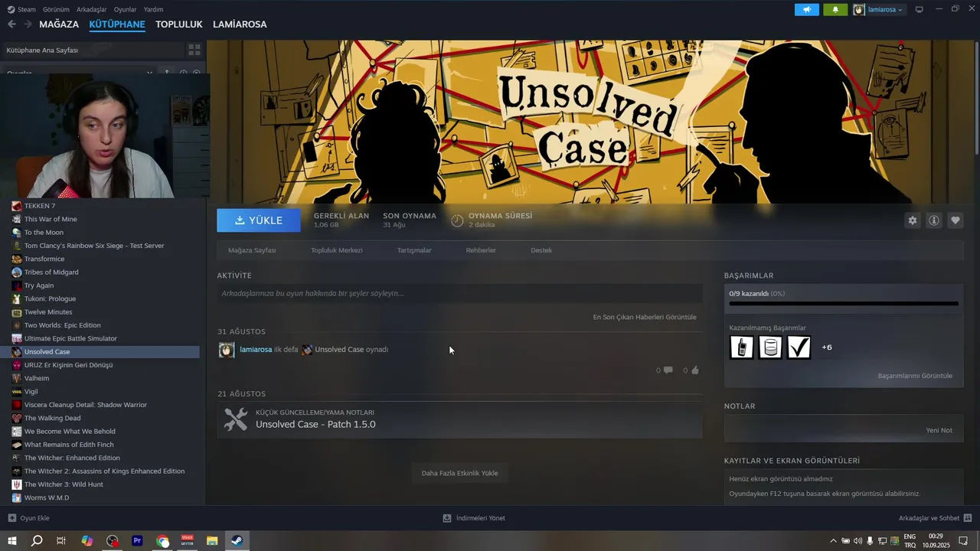980x551 pixels.
Task: Go to the KÜTÜPHANE tab
Action: click(117, 24)
